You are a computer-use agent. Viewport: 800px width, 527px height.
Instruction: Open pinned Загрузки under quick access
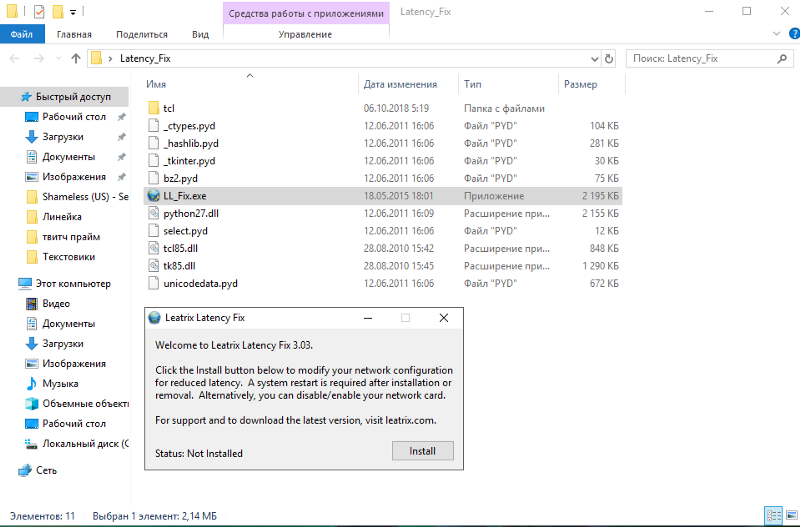[x=63, y=137]
